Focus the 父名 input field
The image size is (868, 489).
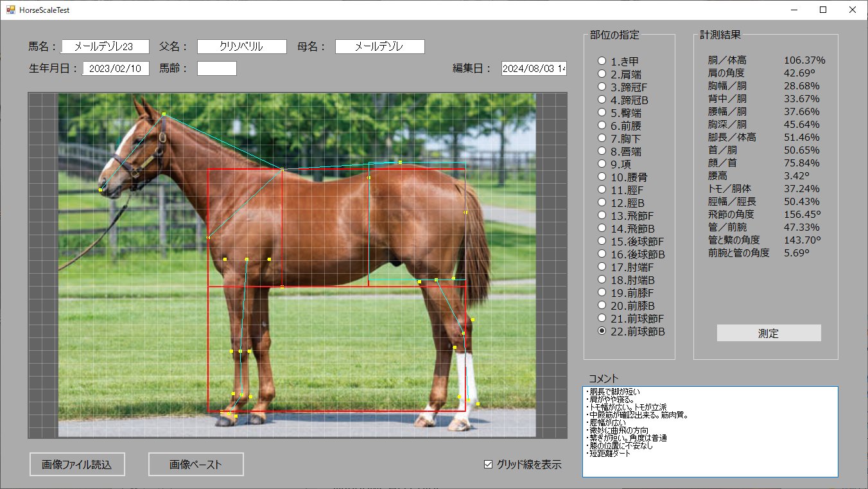pos(241,47)
